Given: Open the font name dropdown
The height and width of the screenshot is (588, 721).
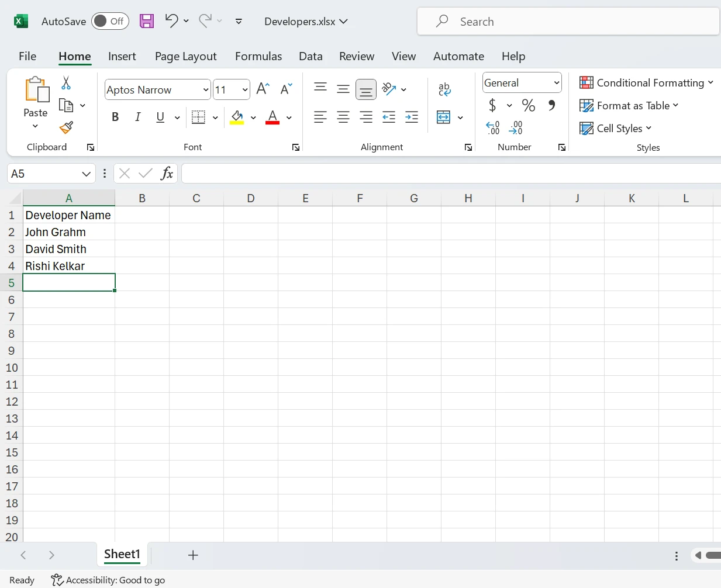Looking at the screenshot, I should tap(206, 90).
